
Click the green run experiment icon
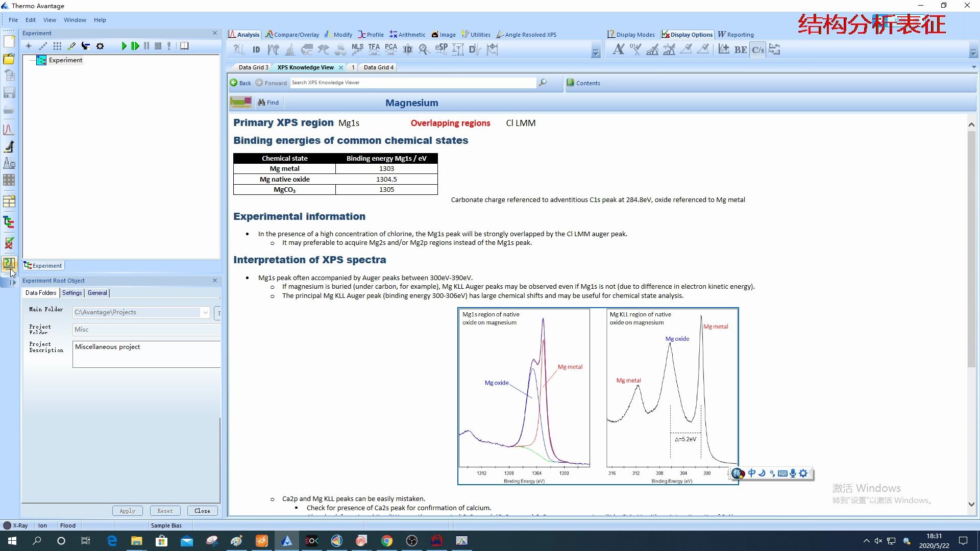(124, 46)
